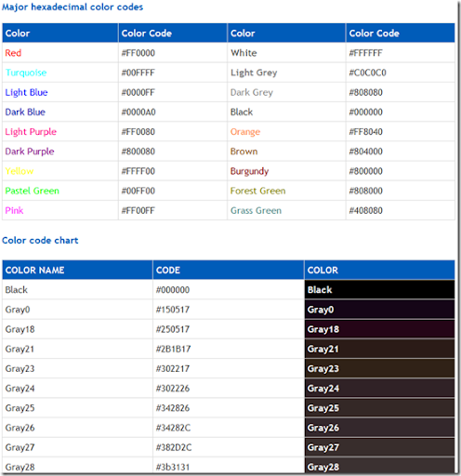Select the Forest Green color name
This screenshot has width=461, height=476.
tap(258, 191)
